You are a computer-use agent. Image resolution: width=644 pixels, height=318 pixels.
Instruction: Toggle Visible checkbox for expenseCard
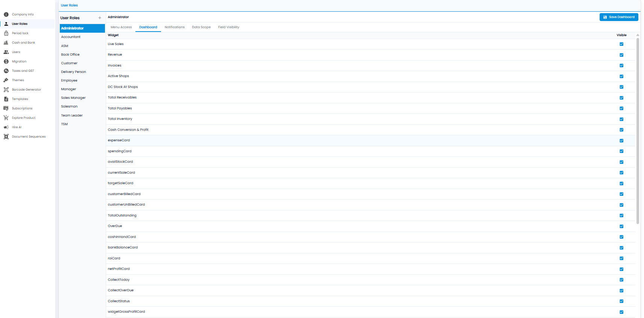tap(621, 141)
